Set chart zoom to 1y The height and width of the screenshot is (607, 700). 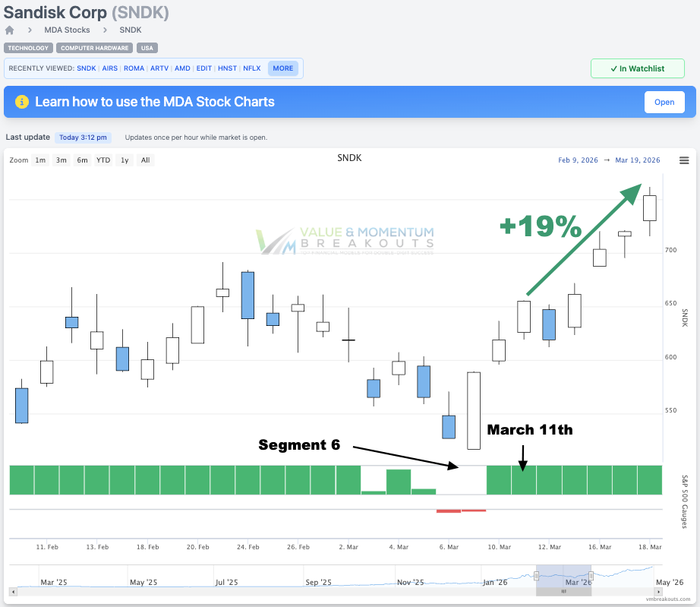pos(125,160)
